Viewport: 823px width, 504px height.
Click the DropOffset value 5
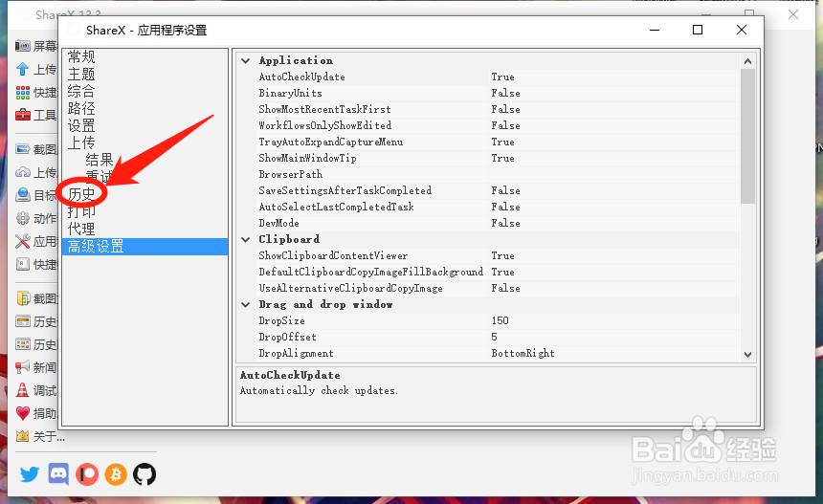coord(495,338)
